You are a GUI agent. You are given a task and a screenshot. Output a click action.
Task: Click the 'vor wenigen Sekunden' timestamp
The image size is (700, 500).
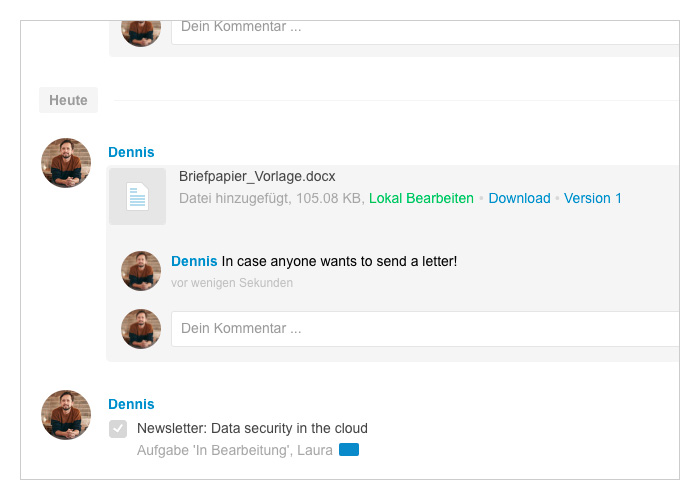(232, 283)
